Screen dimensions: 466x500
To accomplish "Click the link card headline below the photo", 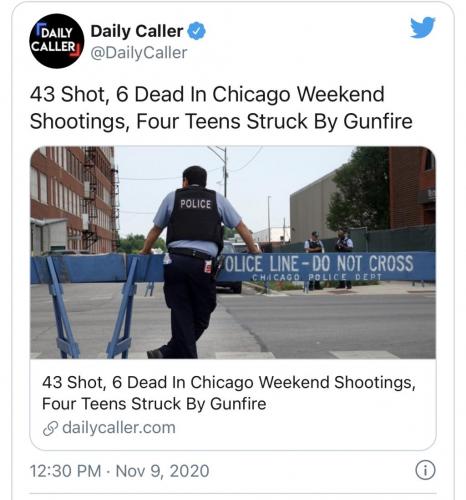I will click(229, 393).
